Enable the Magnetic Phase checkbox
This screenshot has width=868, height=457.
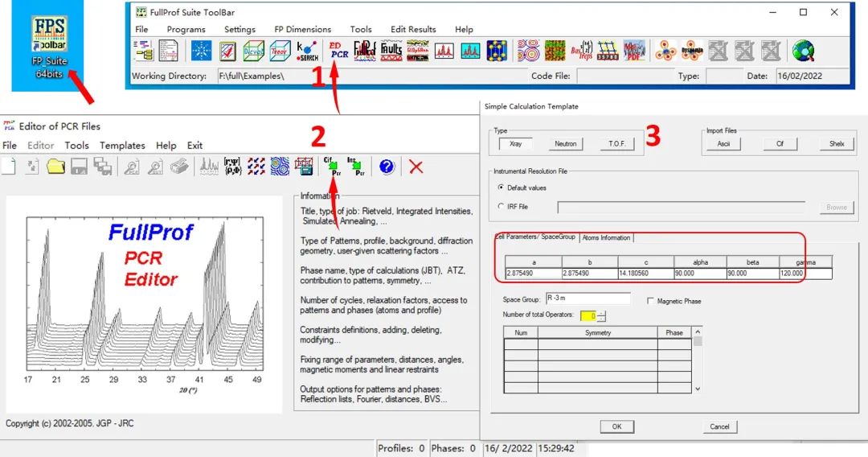[650, 301]
